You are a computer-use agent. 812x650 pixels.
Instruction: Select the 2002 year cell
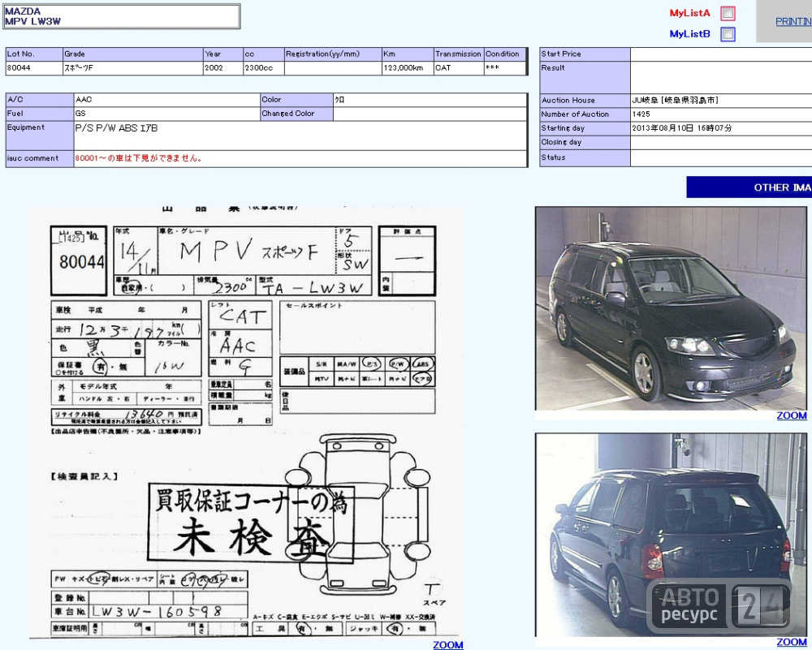tap(223, 68)
